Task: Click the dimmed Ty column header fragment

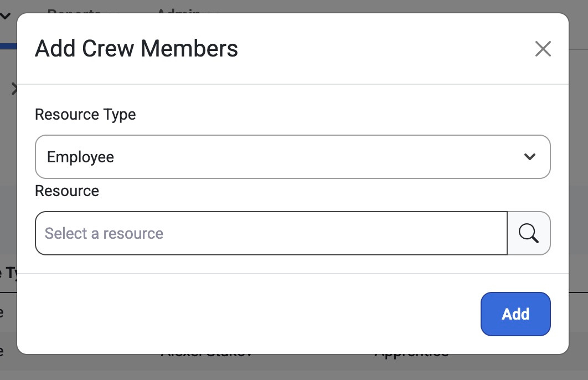Action: 8,273
